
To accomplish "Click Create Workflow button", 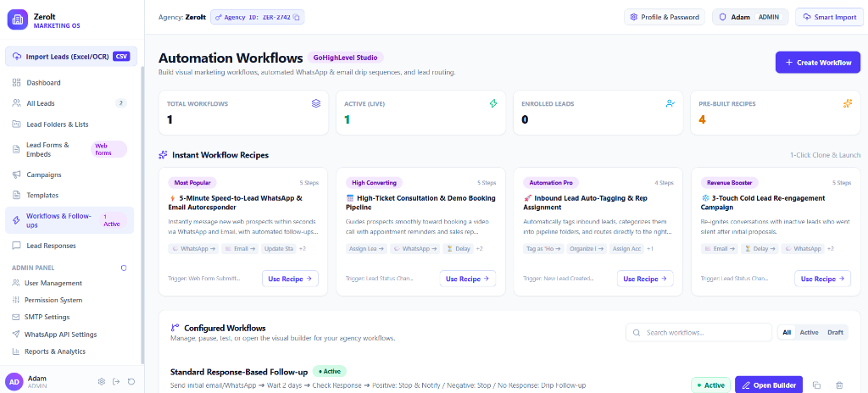I will click(818, 63).
